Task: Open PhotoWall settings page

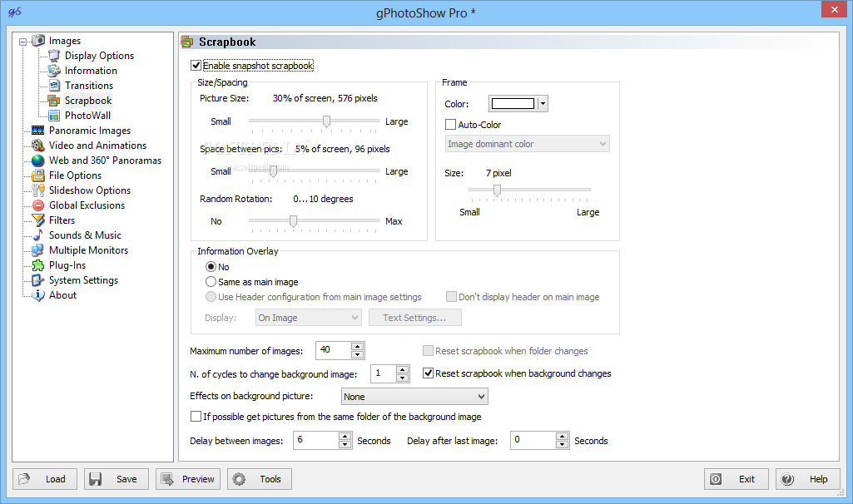Action: [x=87, y=116]
